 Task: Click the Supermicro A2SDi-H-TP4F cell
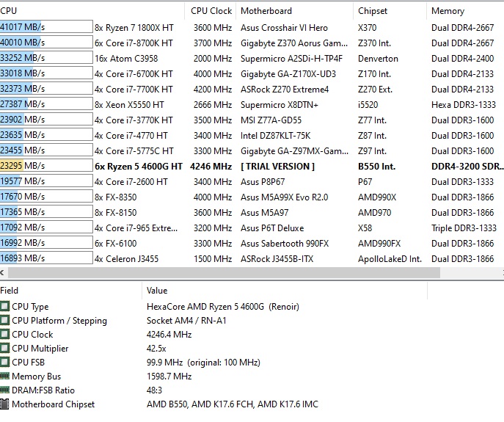[291, 59]
